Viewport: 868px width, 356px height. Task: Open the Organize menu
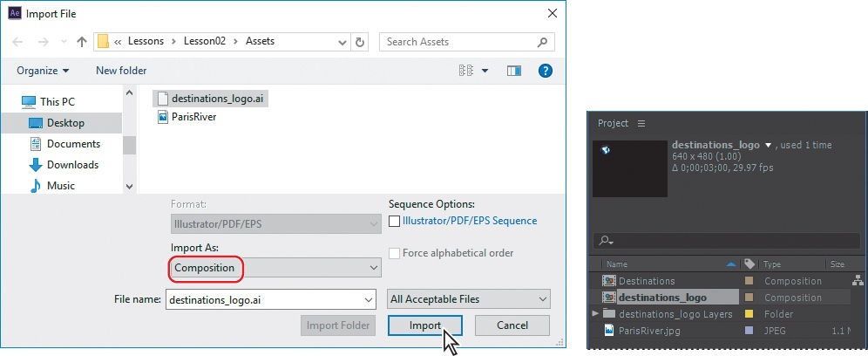tap(44, 71)
